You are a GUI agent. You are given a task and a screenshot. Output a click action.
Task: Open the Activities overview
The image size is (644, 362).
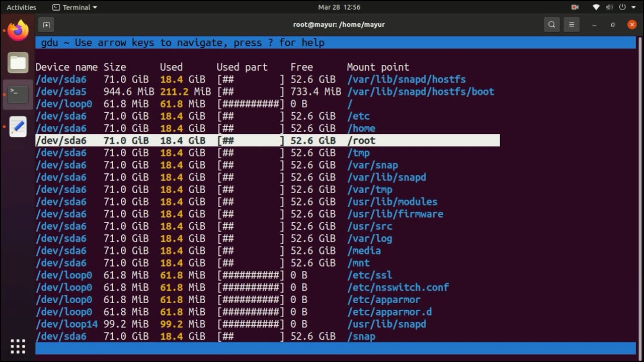coord(21,8)
